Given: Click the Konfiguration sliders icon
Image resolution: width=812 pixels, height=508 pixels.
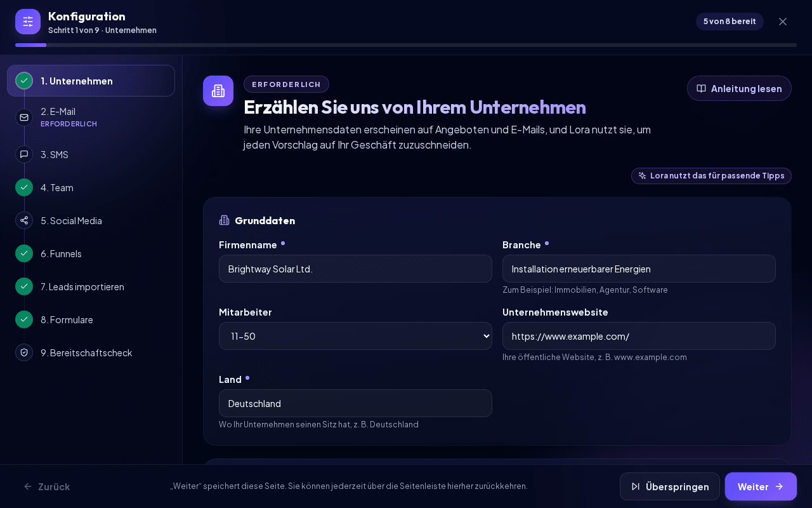Looking at the screenshot, I should (28, 22).
